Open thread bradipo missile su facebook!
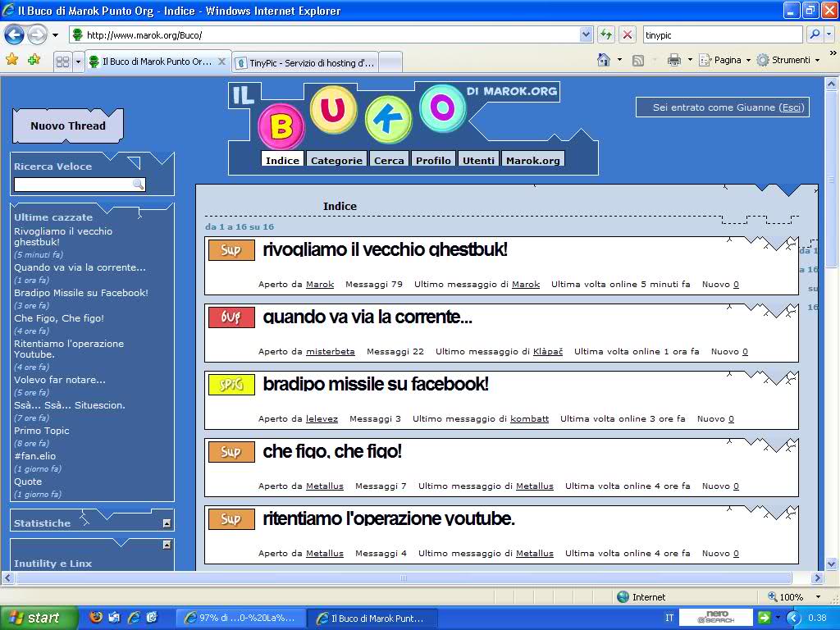840x630 pixels. 376,384
